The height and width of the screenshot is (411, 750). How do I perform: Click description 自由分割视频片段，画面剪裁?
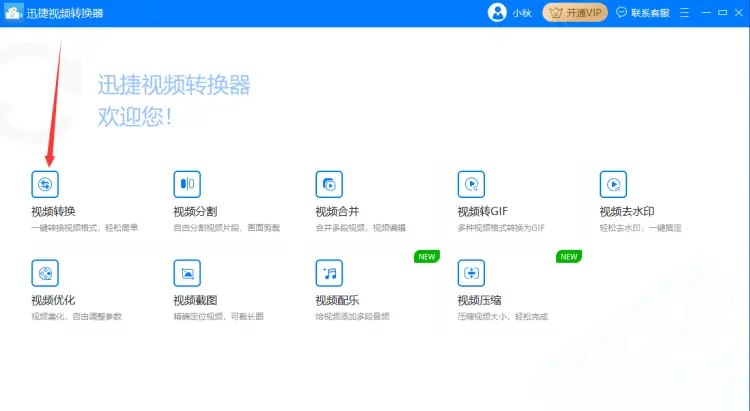click(x=227, y=228)
